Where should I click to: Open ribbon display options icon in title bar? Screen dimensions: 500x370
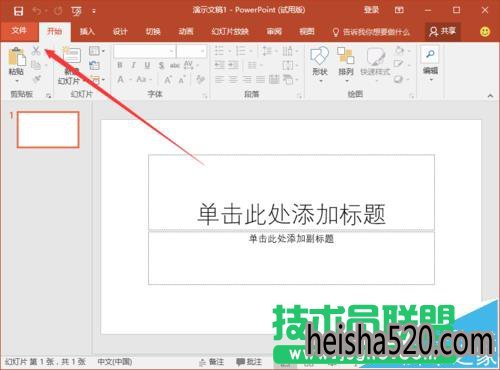pyautogui.click(x=399, y=10)
